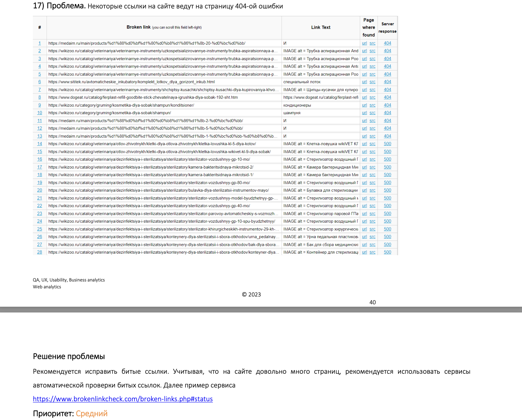522x420 pixels.
Task: Click row number 14 link
Action: (40, 144)
